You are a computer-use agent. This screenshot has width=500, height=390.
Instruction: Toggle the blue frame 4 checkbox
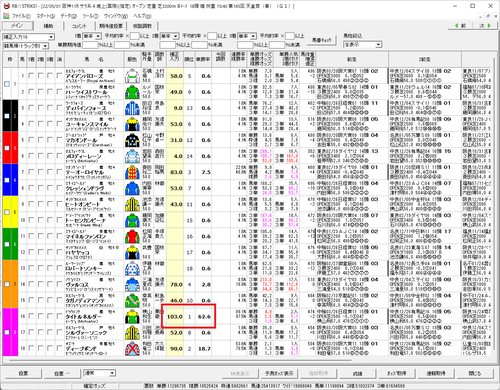pos(7,180)
